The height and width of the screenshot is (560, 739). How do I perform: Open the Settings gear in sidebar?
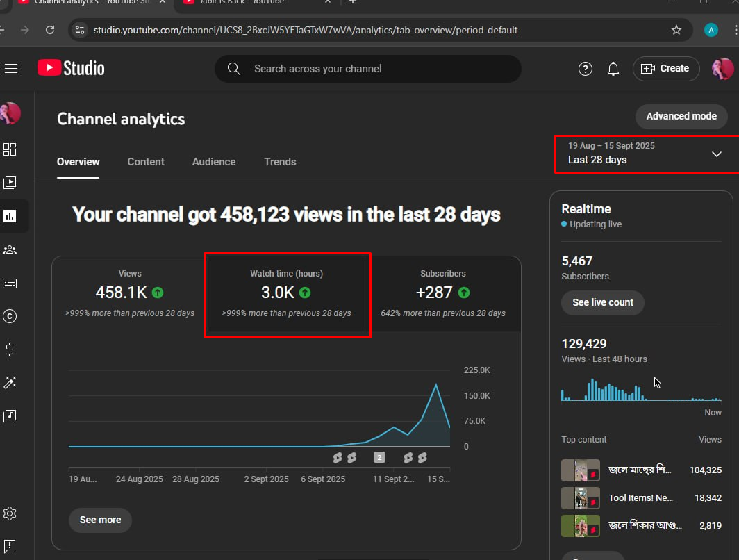(x=10, y=513)
